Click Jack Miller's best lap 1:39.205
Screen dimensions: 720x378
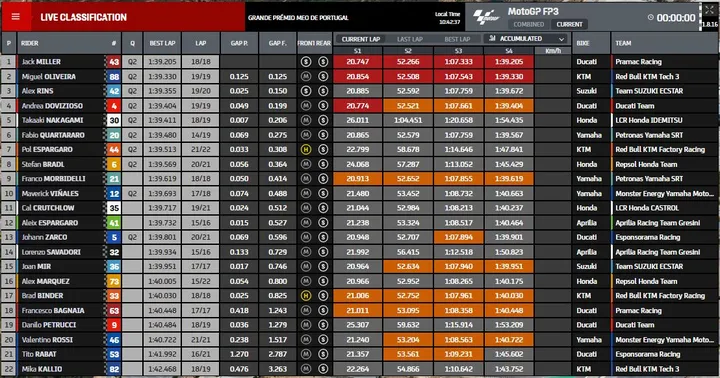162,62
